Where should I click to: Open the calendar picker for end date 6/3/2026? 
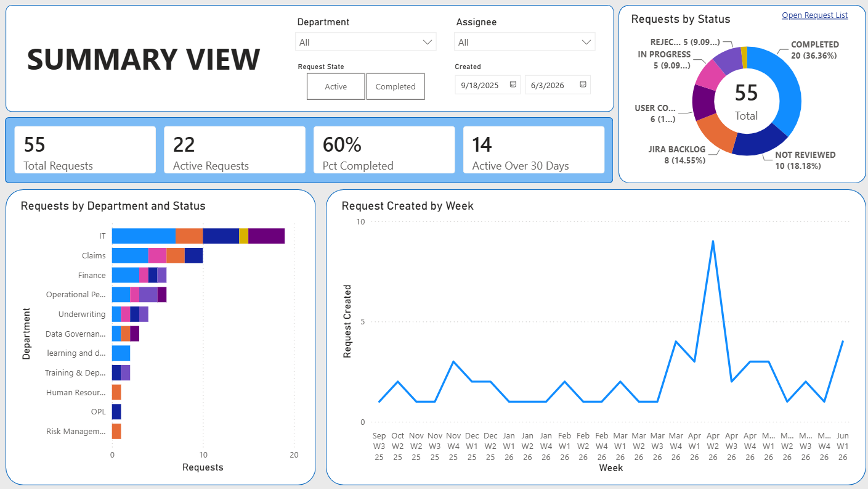click(x=583, y=85)
